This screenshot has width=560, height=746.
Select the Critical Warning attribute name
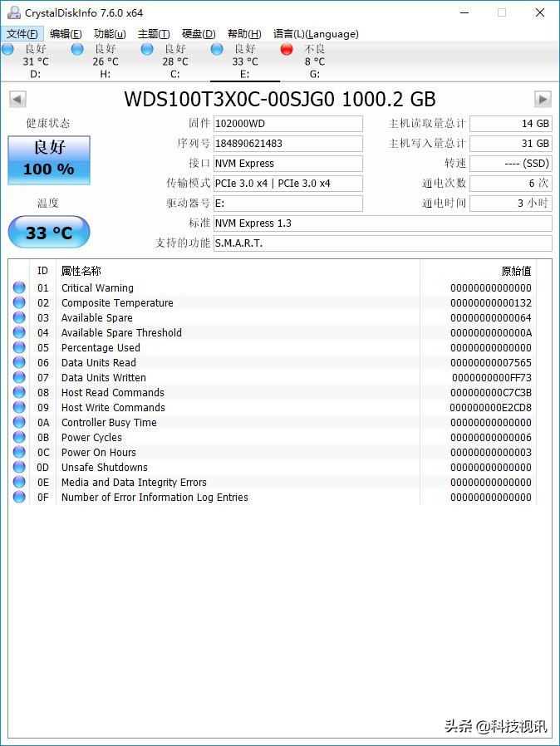coord(97,287)
